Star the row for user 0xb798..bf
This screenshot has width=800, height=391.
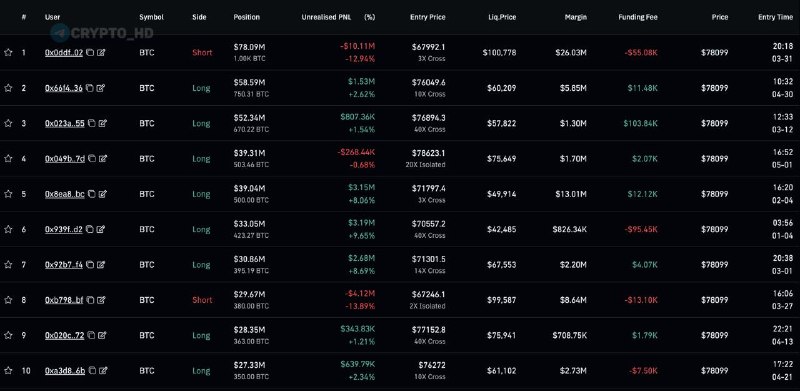pyautogui.click(x=8, y=300)
